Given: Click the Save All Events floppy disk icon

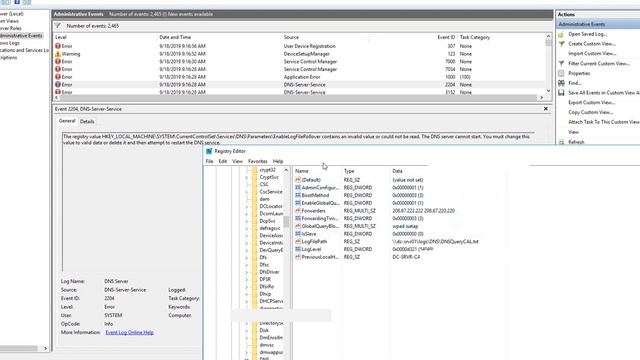Looking at the screenshot, I should click(561, 93).
